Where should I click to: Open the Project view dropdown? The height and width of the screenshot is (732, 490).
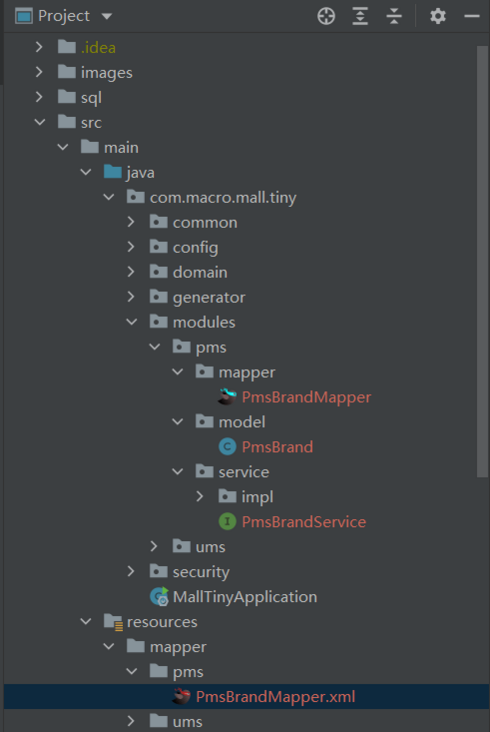107,16
